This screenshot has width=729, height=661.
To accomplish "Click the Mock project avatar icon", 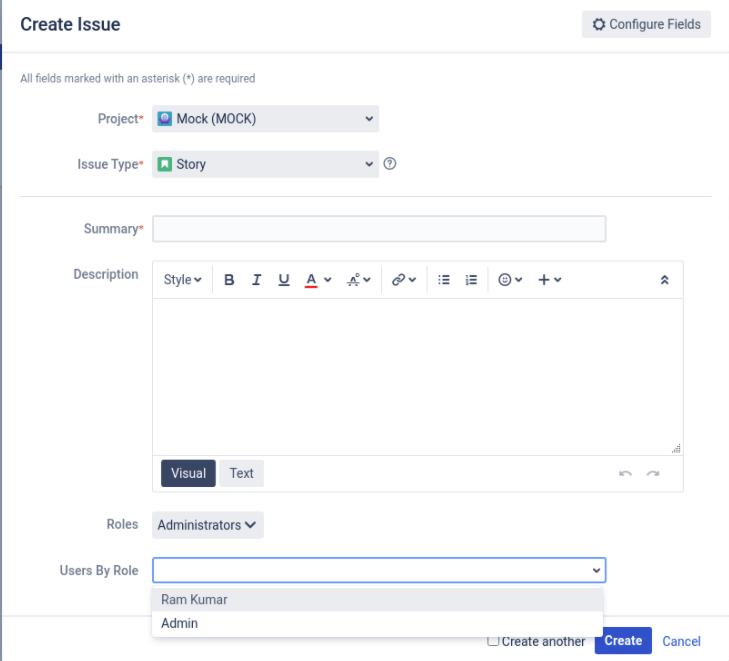I will (165, 119).
